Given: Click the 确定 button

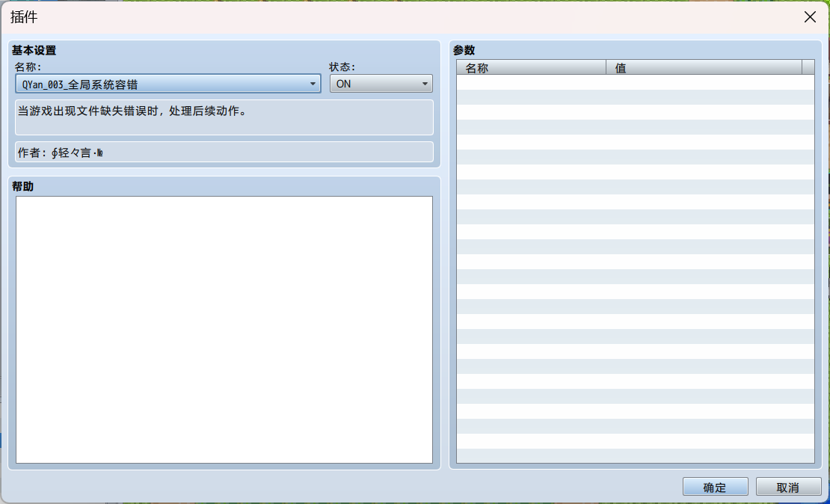Looking at the screenshot, I should pos(715,487).
